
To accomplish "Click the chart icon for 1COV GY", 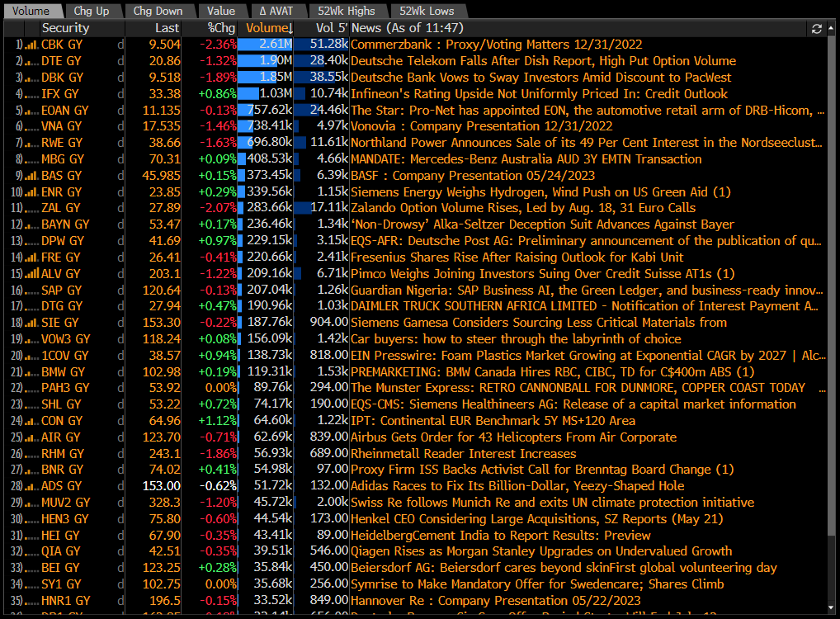I will (31, 357).
